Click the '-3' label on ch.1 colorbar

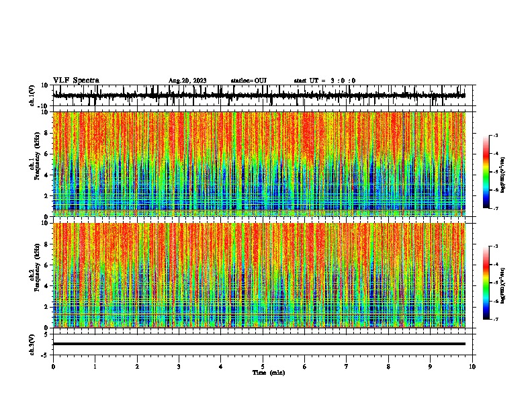click(495, 135)
